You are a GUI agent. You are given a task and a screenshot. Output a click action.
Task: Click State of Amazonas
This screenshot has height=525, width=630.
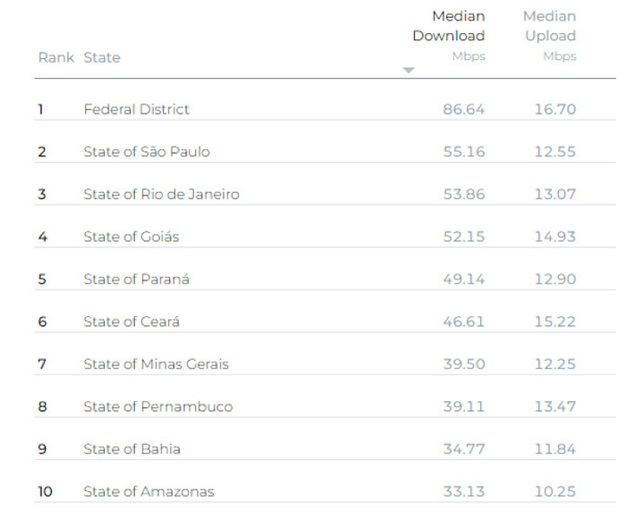(149, 491)
